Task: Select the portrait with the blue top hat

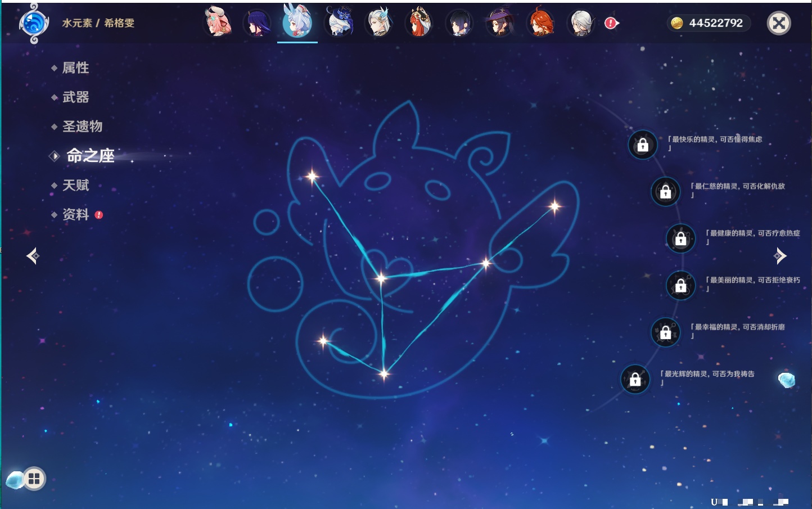Action: (x=339, y=22)
